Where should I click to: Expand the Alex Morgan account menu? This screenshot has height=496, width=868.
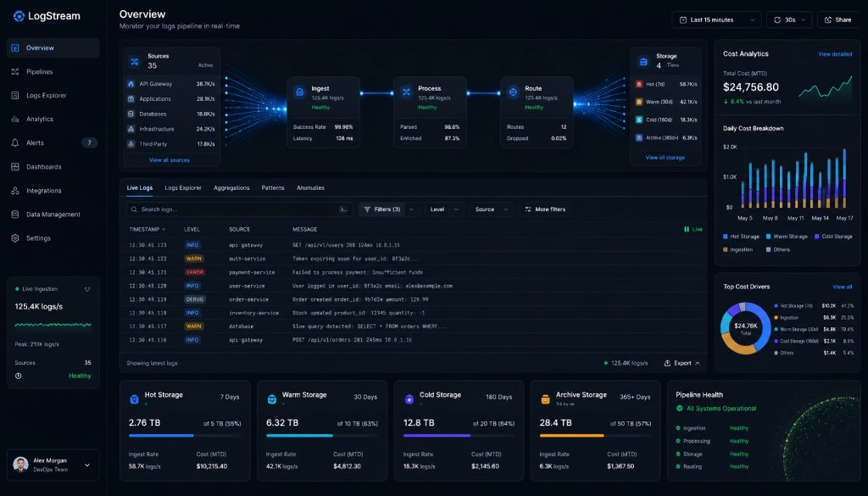(x=87, y=465)
